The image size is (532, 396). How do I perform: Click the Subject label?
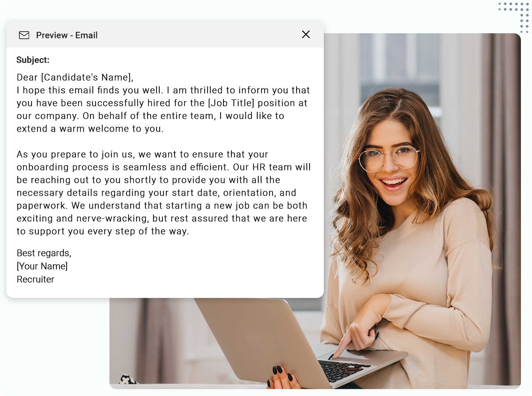point(33,60)
